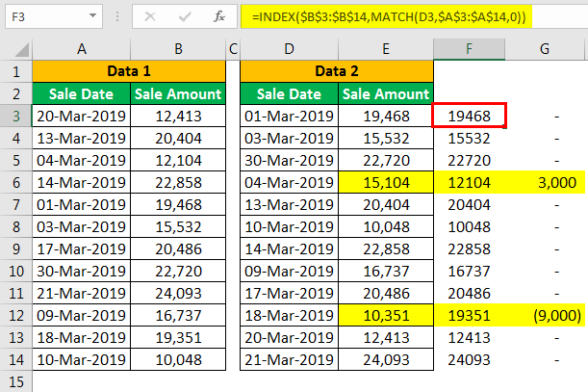Click Sale Amount header in Data 2
588x392 pixels.
386,93
